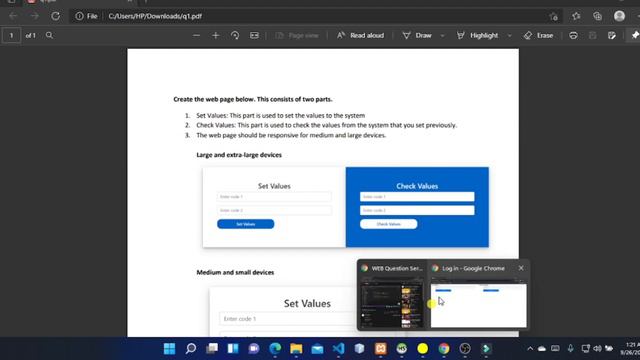
Task: Rotate the PDF page
Action: (235, 36)
